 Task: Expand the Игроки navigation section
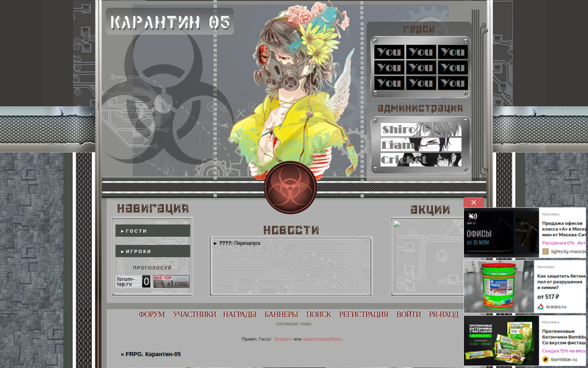click(x=152, y=251)
